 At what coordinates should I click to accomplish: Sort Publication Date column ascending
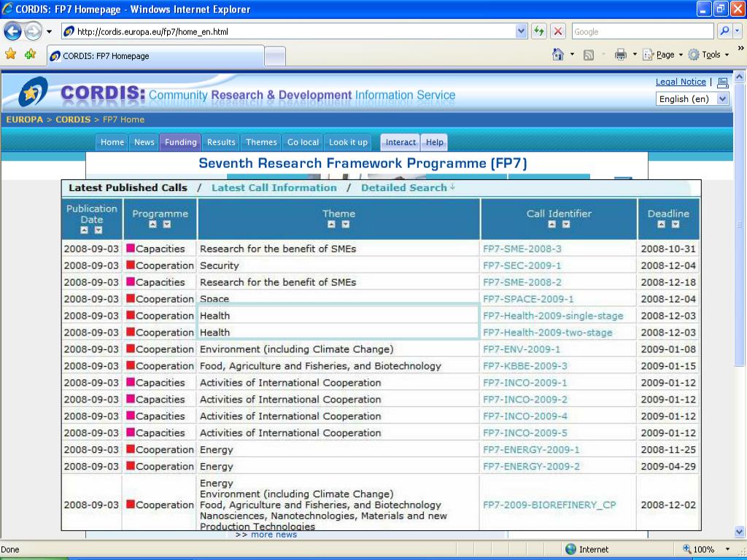pyautogui.click(x=85, y=230)
